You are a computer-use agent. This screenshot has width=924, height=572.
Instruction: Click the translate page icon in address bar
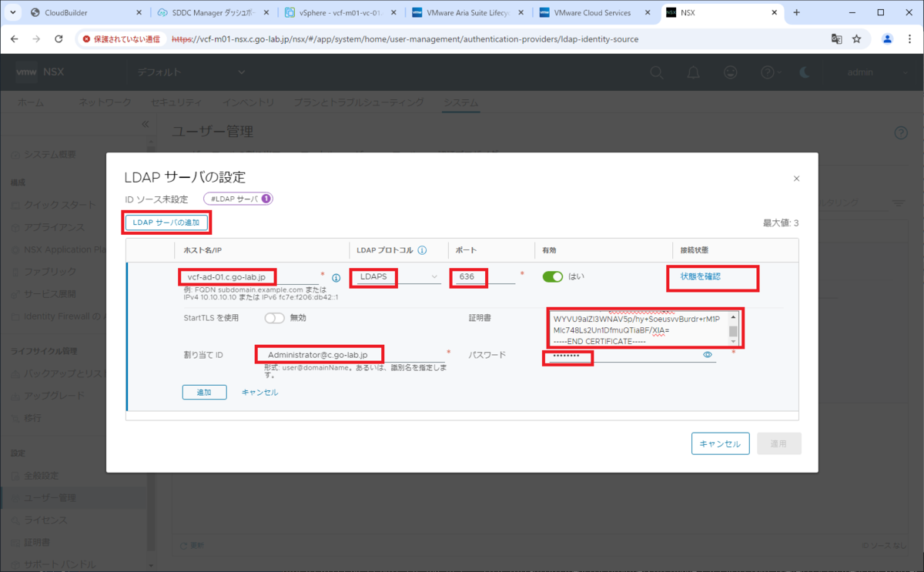click(836, 38)
